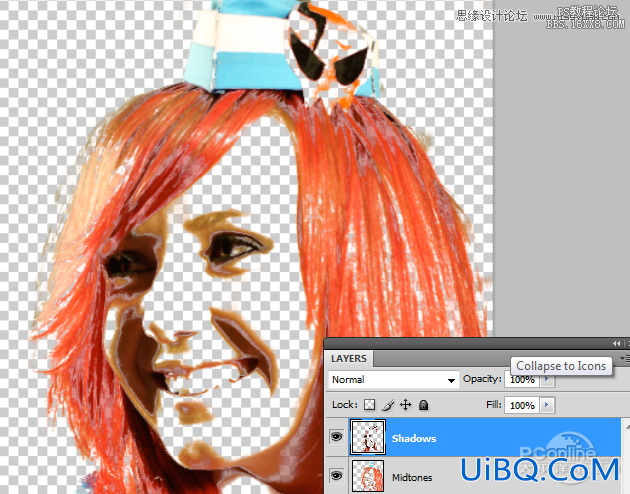Switch to the LAYERS tab

349,358
